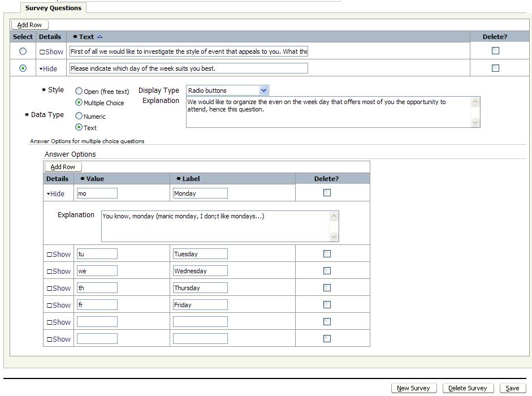Screen dimensions: 532x396
Task: Mark the Monday answer option for deletion
Action: click(x=327, y=193)
